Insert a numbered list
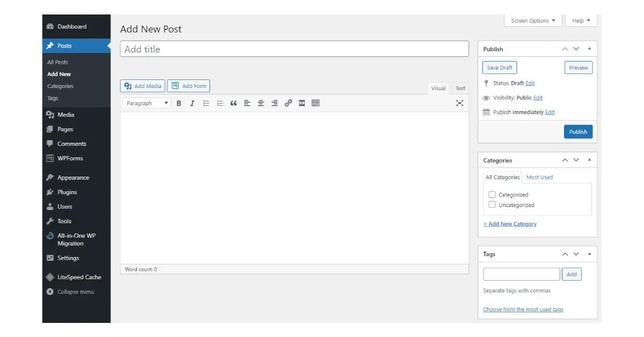The width and height of the screenshot is (644, 337). click(x=219, y=103)
